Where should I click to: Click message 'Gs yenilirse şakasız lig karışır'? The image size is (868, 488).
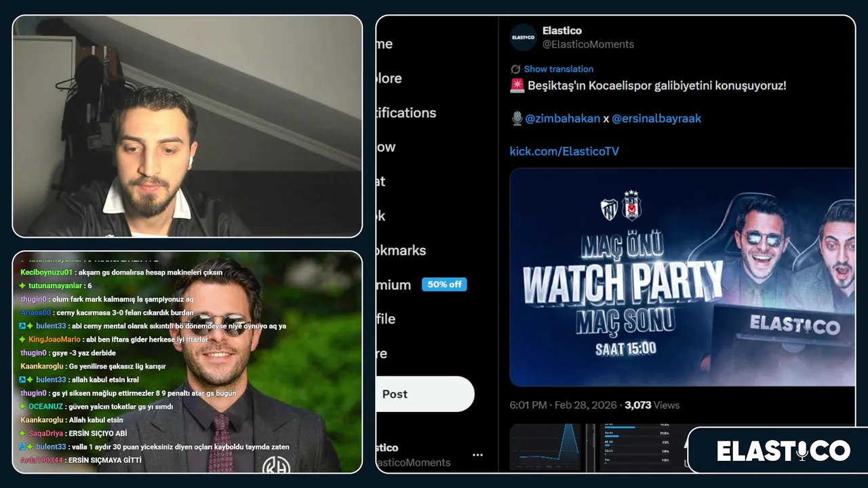tap(117, 367)
